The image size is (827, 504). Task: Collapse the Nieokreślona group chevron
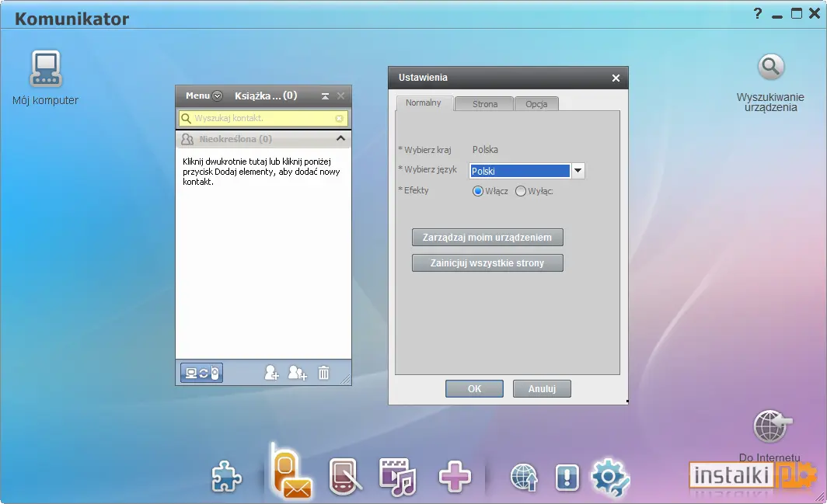coord(340,139)
